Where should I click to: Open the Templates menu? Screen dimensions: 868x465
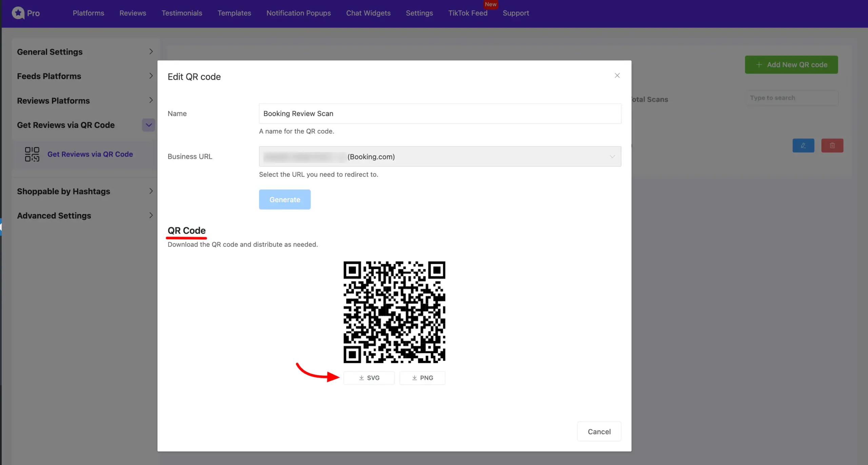234,13
